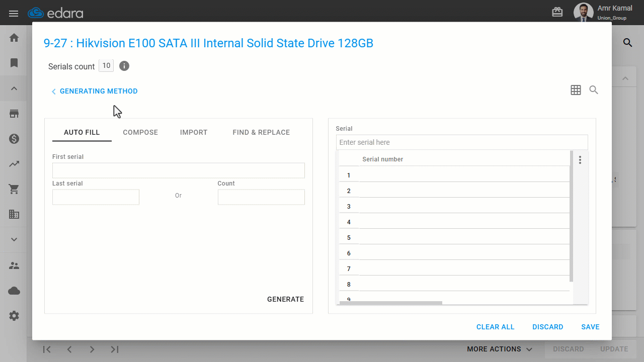Click the Enter serial here field

coord(462,142)
